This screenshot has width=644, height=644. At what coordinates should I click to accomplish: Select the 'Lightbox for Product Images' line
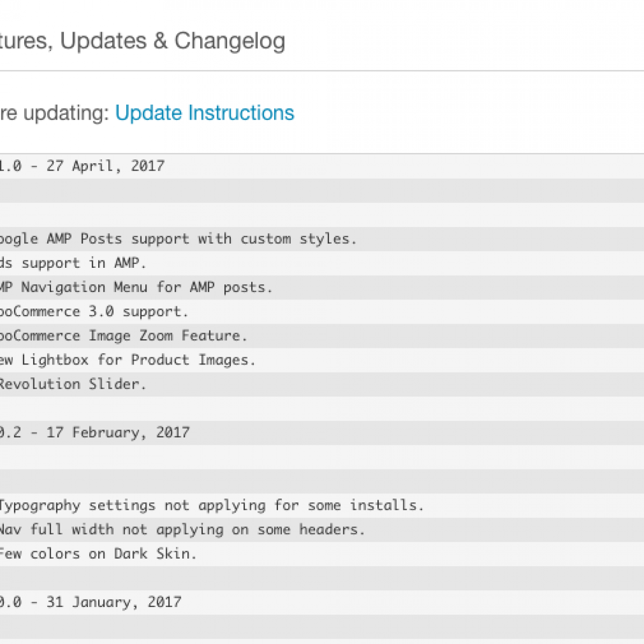[x=138, y=360]
